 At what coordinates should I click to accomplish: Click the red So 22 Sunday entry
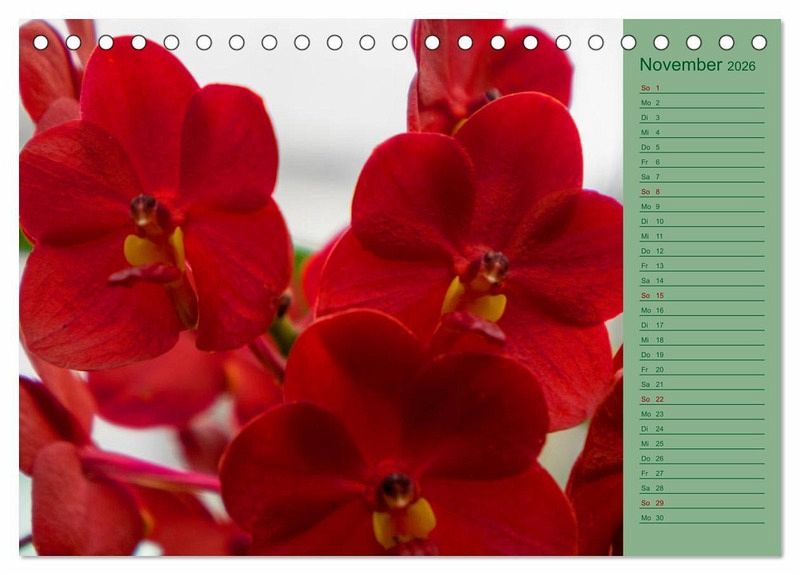click(x=701, y=399)
